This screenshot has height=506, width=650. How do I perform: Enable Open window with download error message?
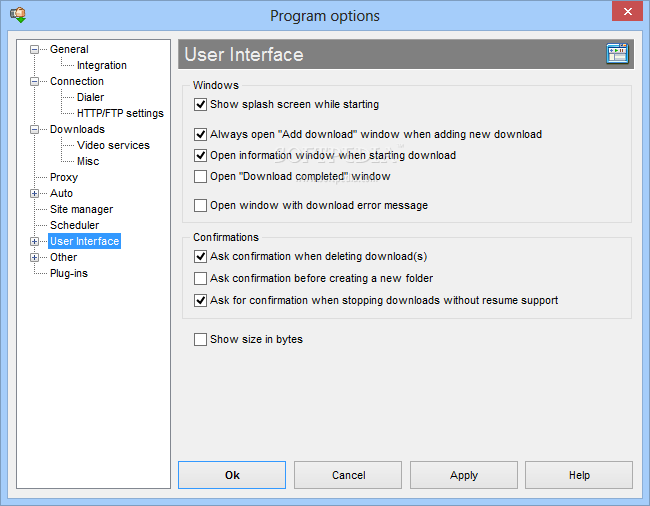click(x=200, y=206)
